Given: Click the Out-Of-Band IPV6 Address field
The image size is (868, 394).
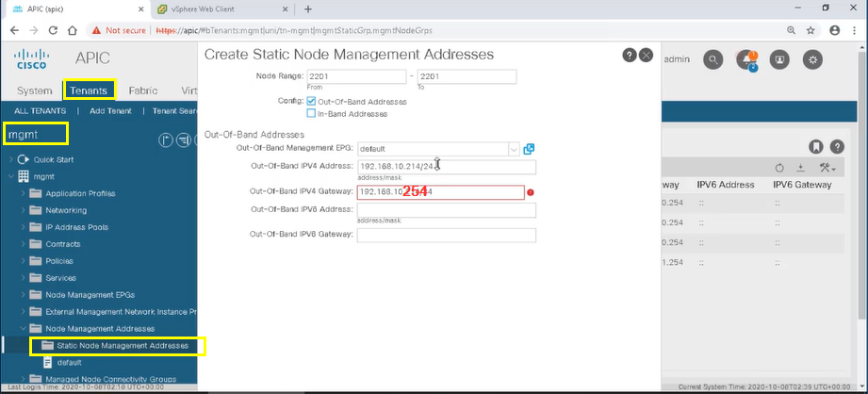Looking at the screenshot, I should pyautogui.click(x=446, y=210).
